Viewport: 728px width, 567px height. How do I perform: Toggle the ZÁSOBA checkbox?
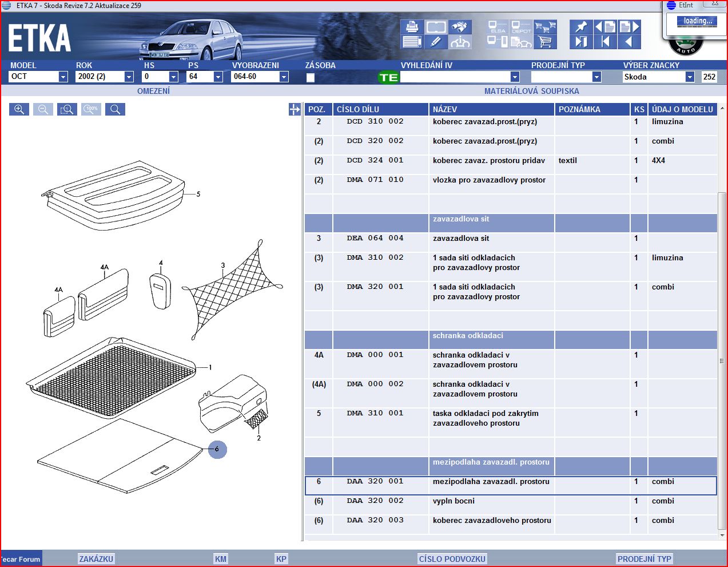point(311,77)
